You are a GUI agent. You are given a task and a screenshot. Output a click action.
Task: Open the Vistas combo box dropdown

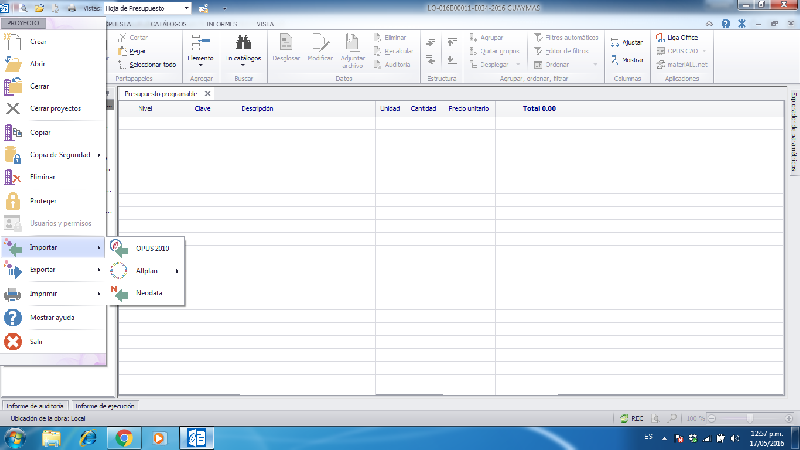click(x=186, y=7)
